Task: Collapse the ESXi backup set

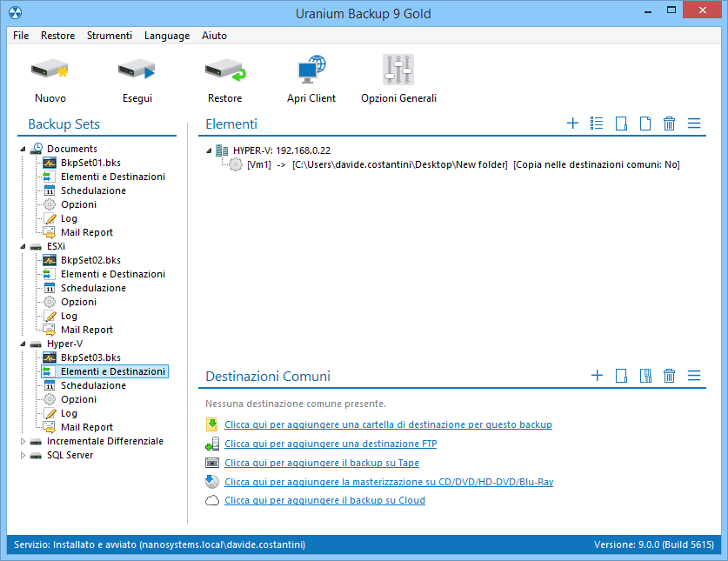Action: pyautogui.click(x=23, y=247)
